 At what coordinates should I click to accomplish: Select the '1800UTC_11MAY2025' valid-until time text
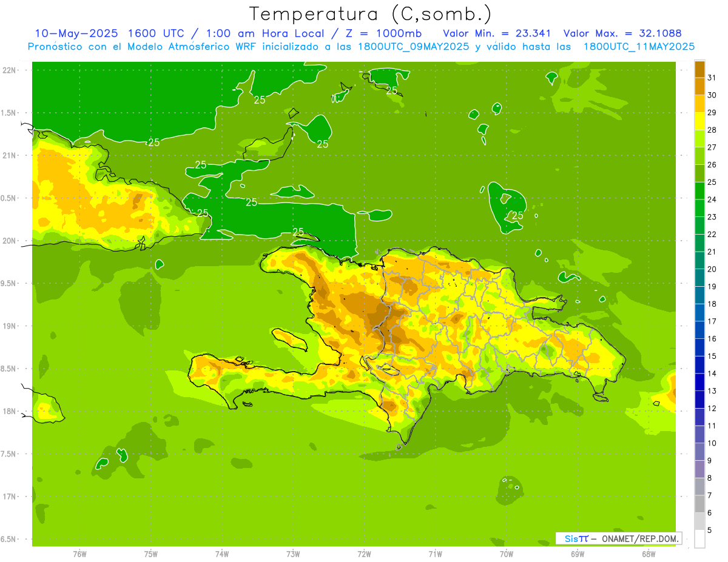tap(639, 47)
